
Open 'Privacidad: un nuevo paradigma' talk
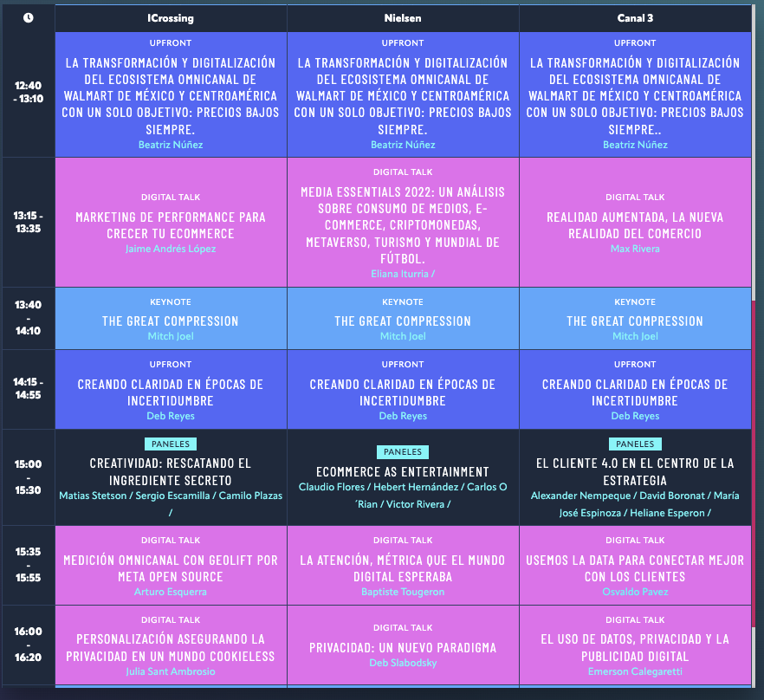[403, 647]
